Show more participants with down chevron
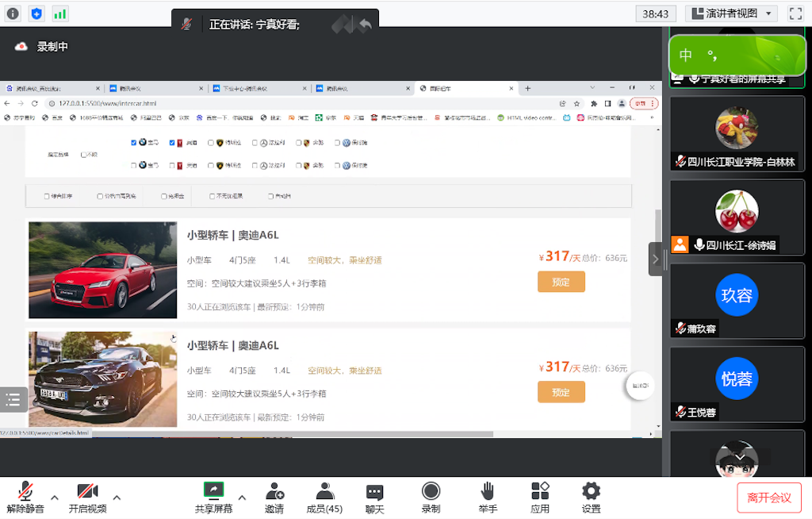812x519 pixels. pos(740,457)
